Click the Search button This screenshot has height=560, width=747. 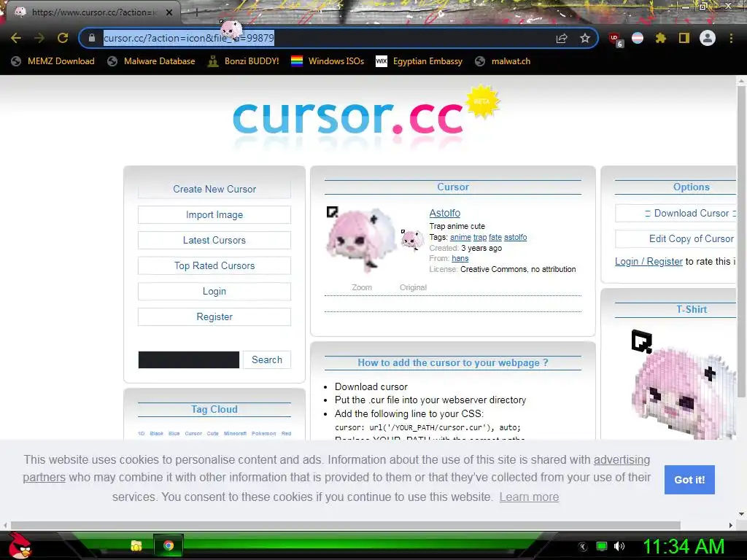tap(267, 359)
